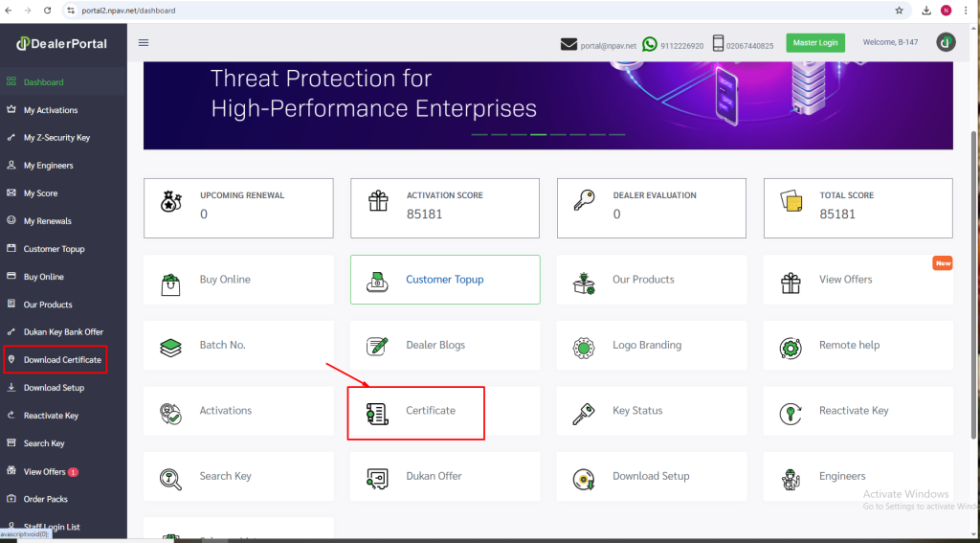Click the Remote help icon
The height and width of the screenshot is (543, 980).
[x=791, y=346]
